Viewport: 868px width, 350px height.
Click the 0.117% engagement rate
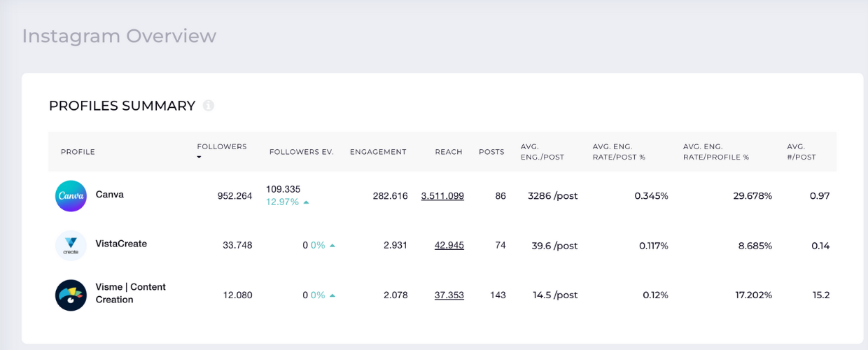pos(653,246)
